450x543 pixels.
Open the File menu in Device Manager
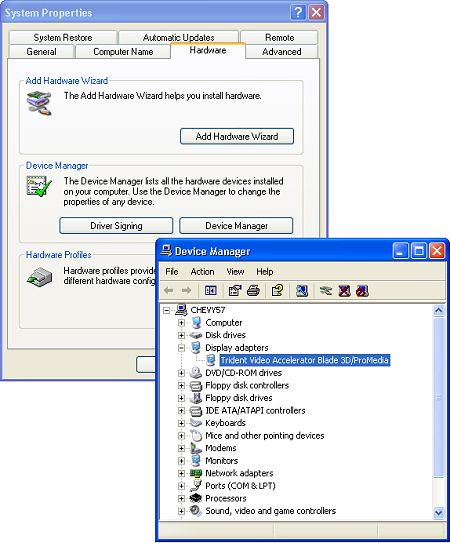click(172, 272)
